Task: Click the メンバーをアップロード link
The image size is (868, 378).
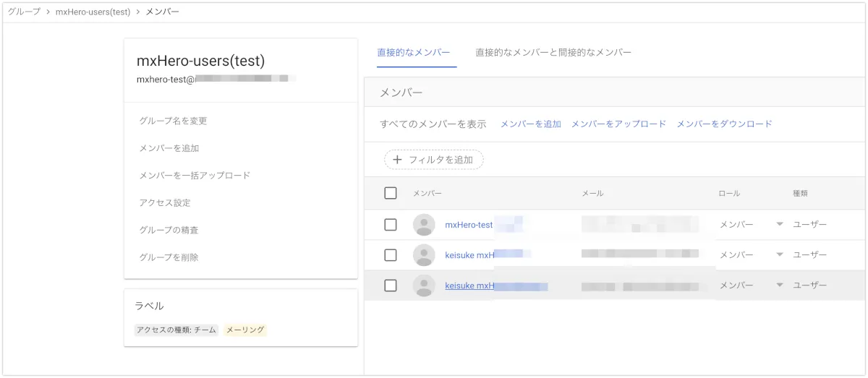Action: (x=618, y=124)
